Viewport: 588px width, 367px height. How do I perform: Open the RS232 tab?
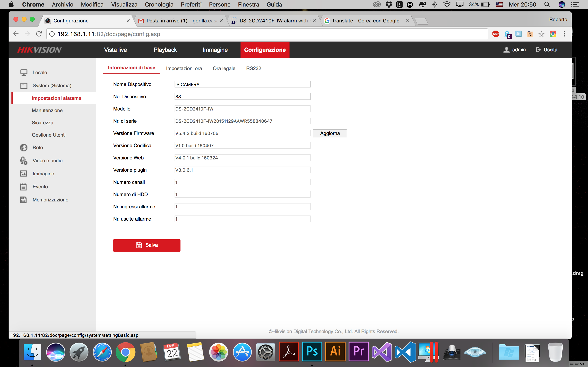253,69
